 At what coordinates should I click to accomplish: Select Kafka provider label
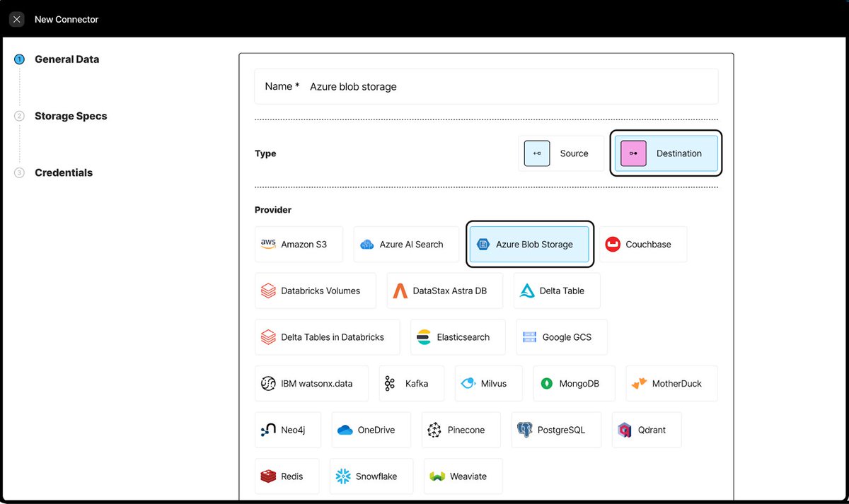[x=417, y=384]
